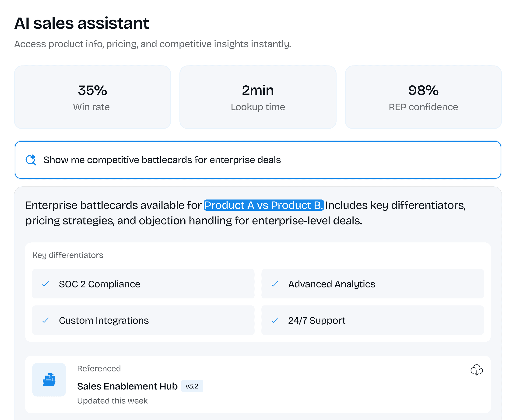This screenshot has height=420, width=516.
Task: Click the SOC 2 Compliance checkmark
Action: tap(46, 284)
